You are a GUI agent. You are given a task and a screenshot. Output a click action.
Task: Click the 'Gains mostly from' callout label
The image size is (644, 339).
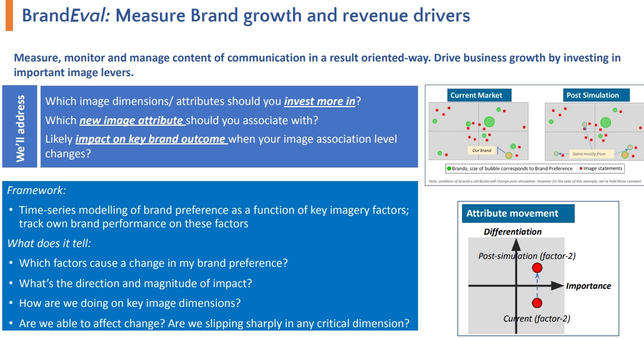click(x=592, y=154)
